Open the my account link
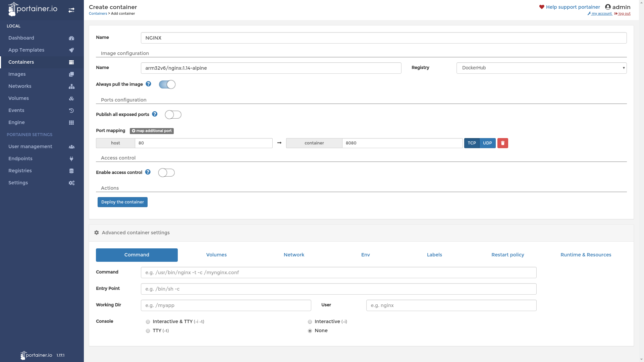 [x=600, y=14]
